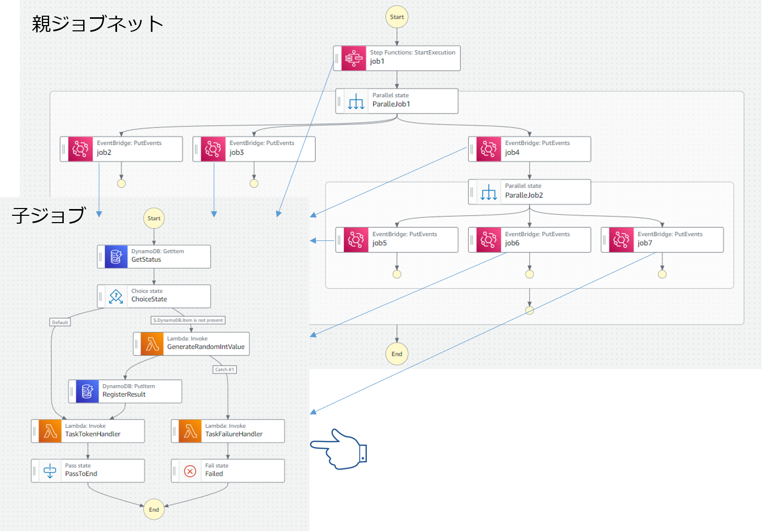Click the DynamoDB icon on GetStatus
The height and width of the screenshot is (532, 763).
116,257
